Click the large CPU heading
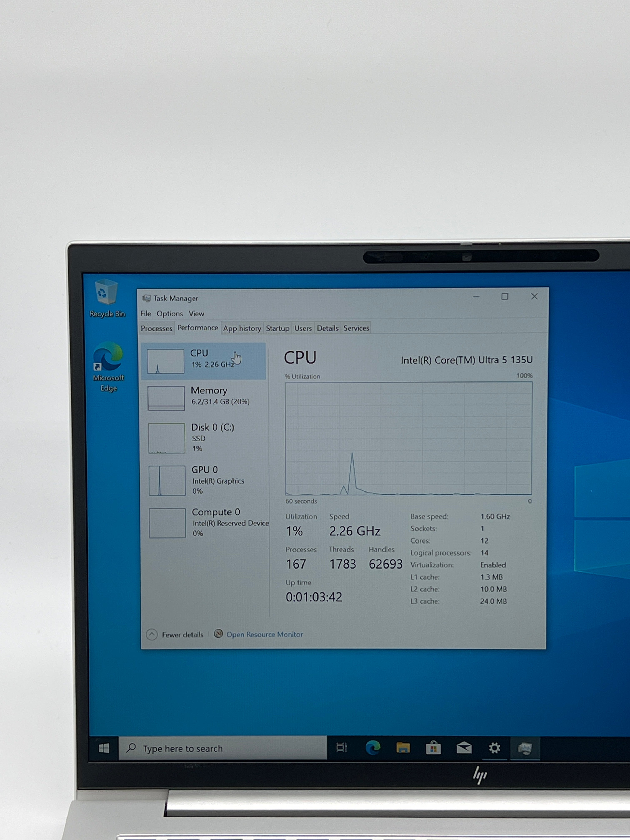Screen dimensions: 630x840 click(300, 358)
